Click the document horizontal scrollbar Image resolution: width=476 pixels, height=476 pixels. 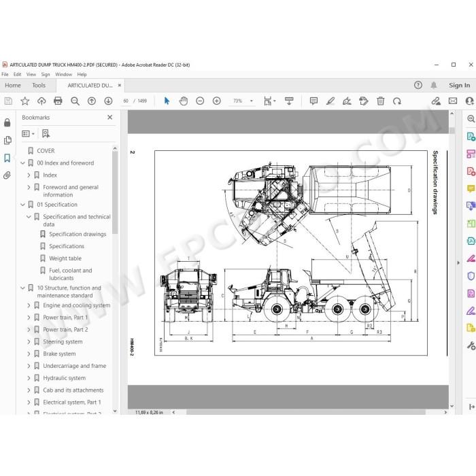coord(306,412)
